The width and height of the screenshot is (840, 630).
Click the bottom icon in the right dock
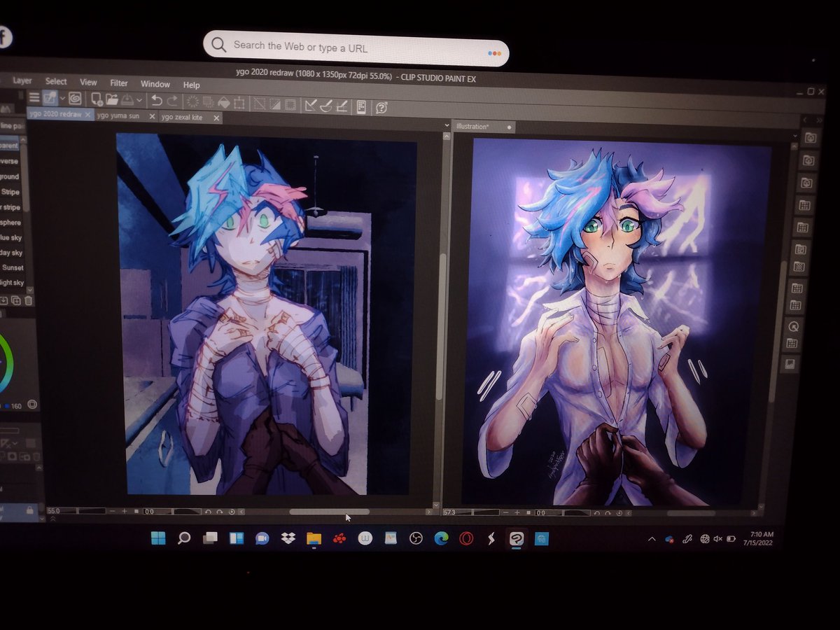(x=790, y=365)
